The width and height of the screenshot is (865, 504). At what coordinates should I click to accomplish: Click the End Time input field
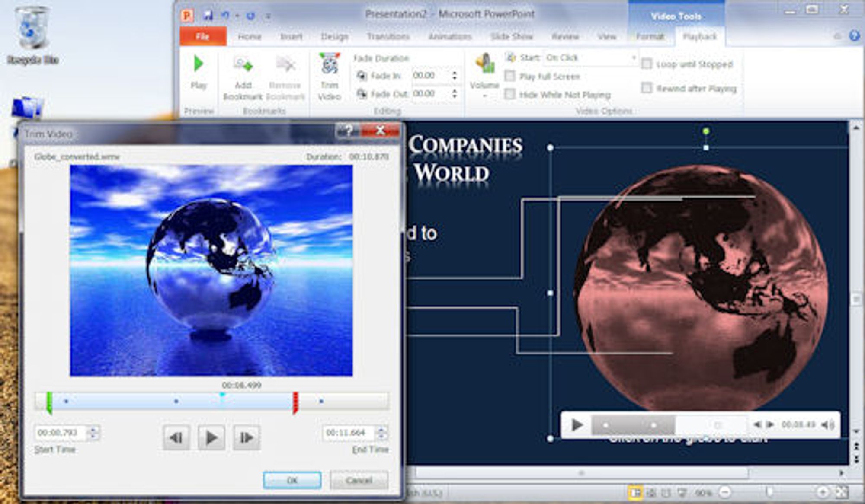coord(349,433)
